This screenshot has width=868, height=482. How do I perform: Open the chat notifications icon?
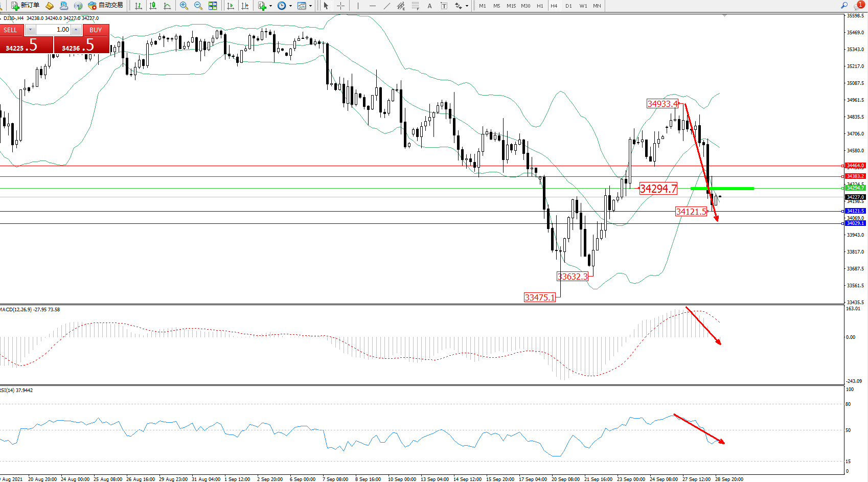pyautogui.click(x=858, y=6)
